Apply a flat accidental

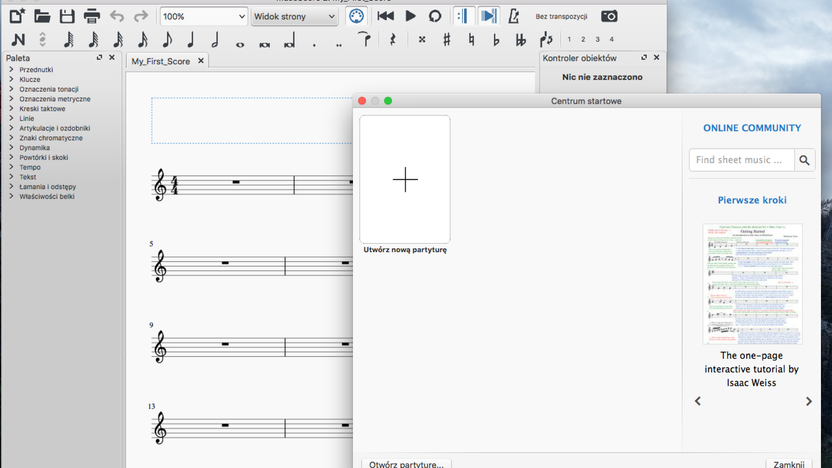click(x=496, y=39)
